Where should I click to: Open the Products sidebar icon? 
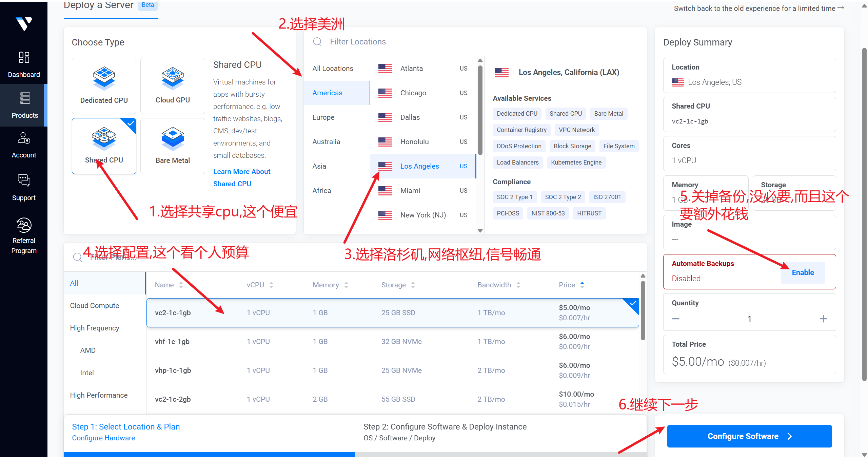pyautogui.click(x=25, y=98)
